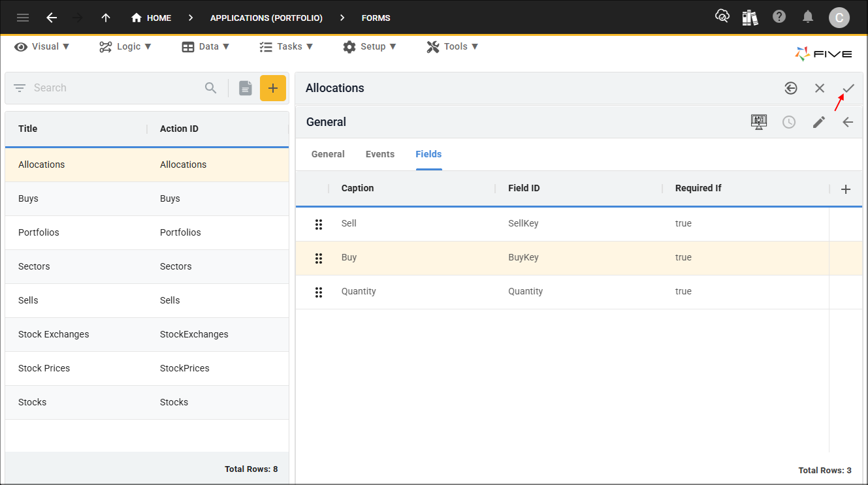Click the cloud deploy icon
The width and height of the screenshot is (868, 485).
click(x=722, y=17)
